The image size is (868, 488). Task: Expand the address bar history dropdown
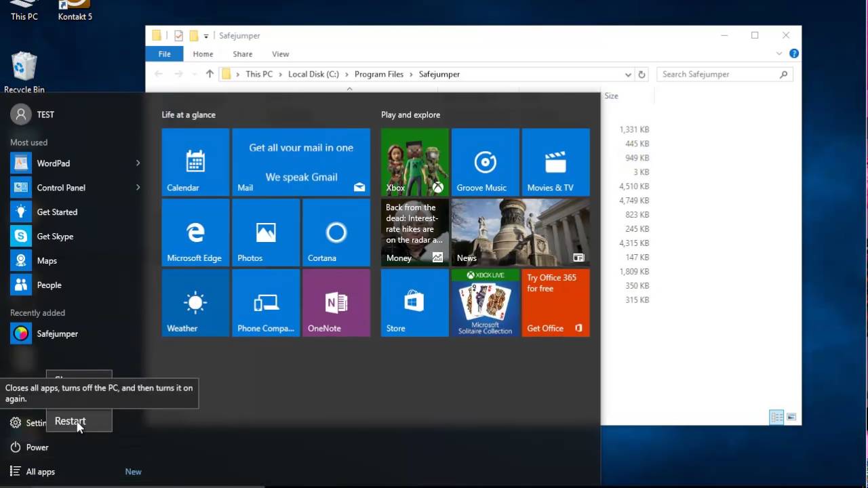628,75
